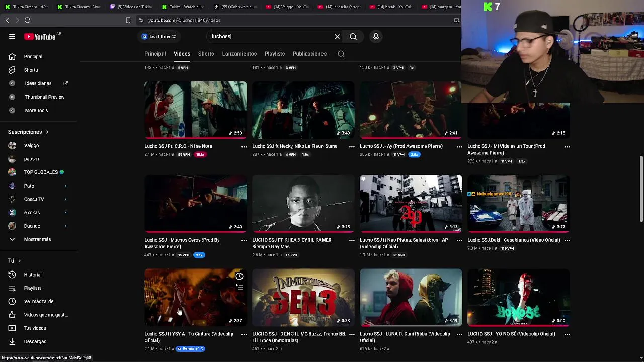Play 3 EN 3 video thumbnail

coord(303,297)
